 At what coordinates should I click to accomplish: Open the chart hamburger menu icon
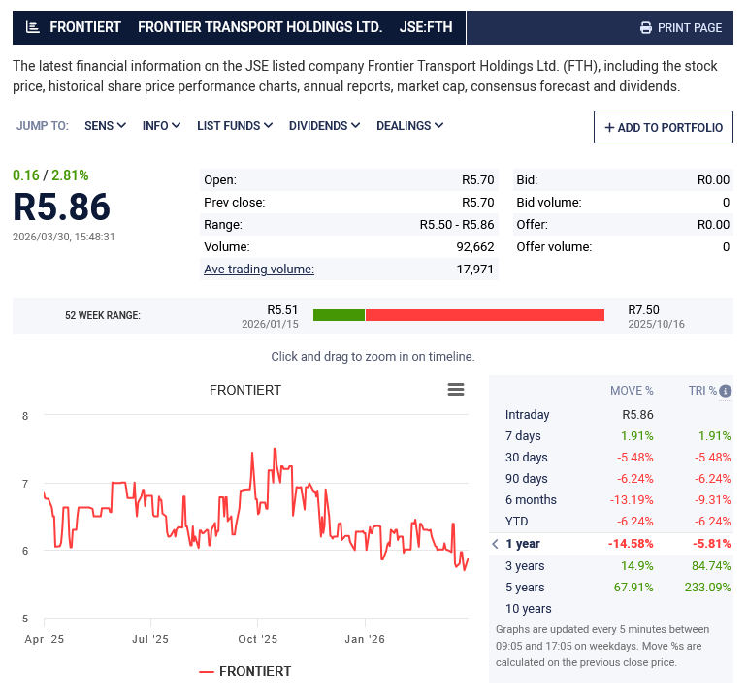click(455, 390)
